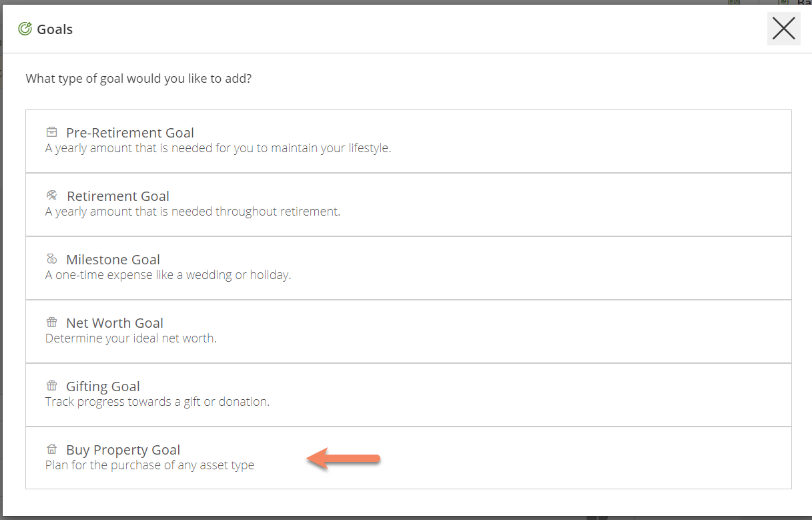Select the Net Worth Goal title
The image size is (812, 520).
point(115,323)
